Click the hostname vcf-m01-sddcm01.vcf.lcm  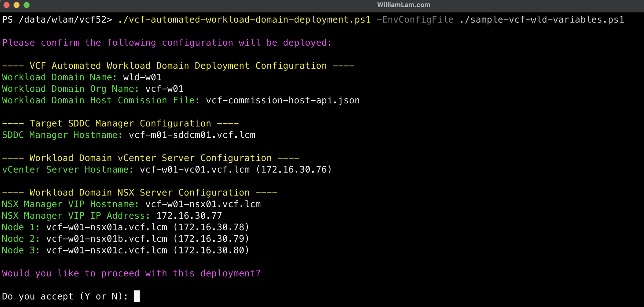192,135
